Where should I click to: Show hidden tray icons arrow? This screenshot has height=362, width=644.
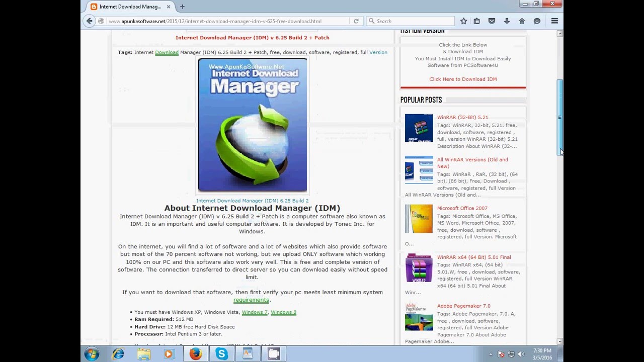pyautogui.click(x=491, y=354)
